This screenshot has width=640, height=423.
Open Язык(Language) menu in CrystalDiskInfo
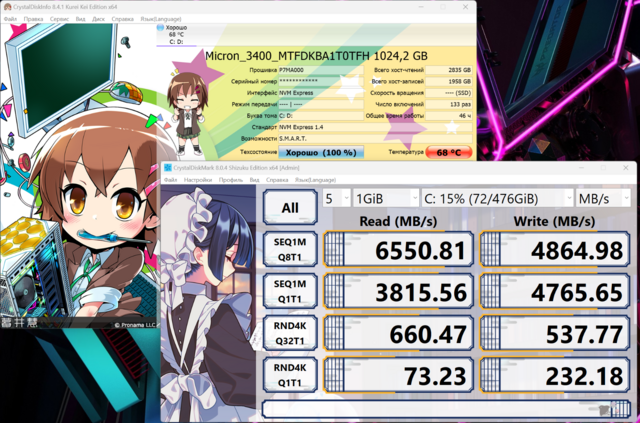(x=160, y=19)
